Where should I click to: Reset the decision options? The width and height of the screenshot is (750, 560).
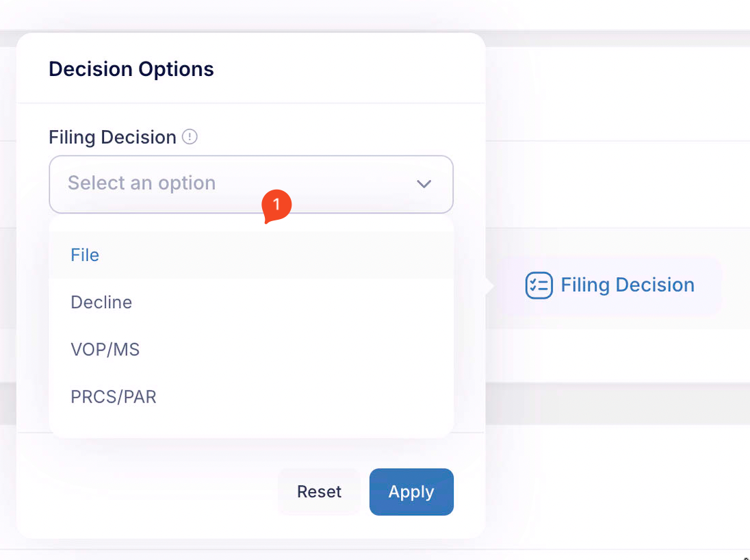319,492
